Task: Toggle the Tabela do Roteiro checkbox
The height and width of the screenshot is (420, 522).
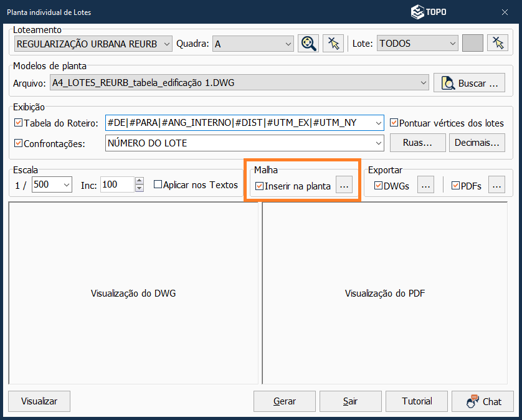Action: tap(18, 123)
